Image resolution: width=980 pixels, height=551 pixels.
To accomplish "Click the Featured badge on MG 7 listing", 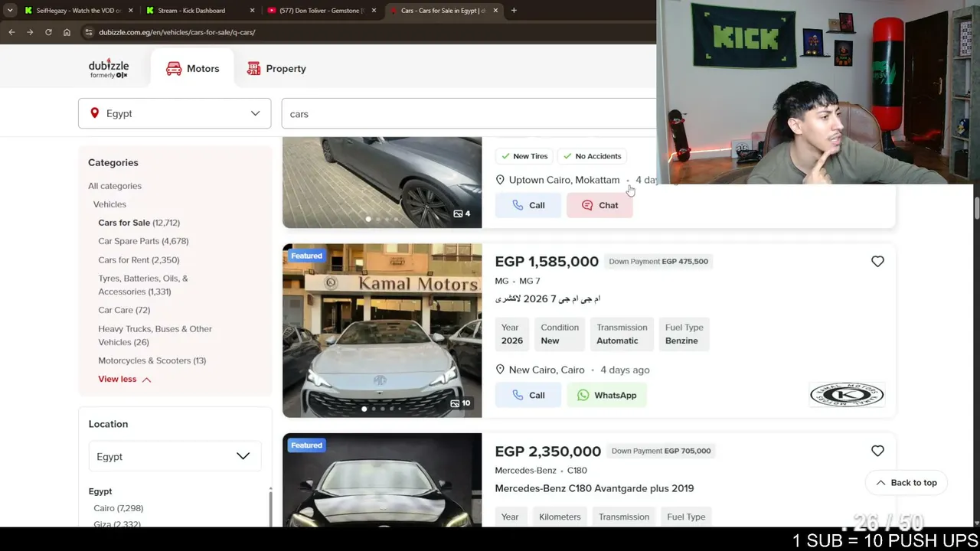I will [306, 256].
